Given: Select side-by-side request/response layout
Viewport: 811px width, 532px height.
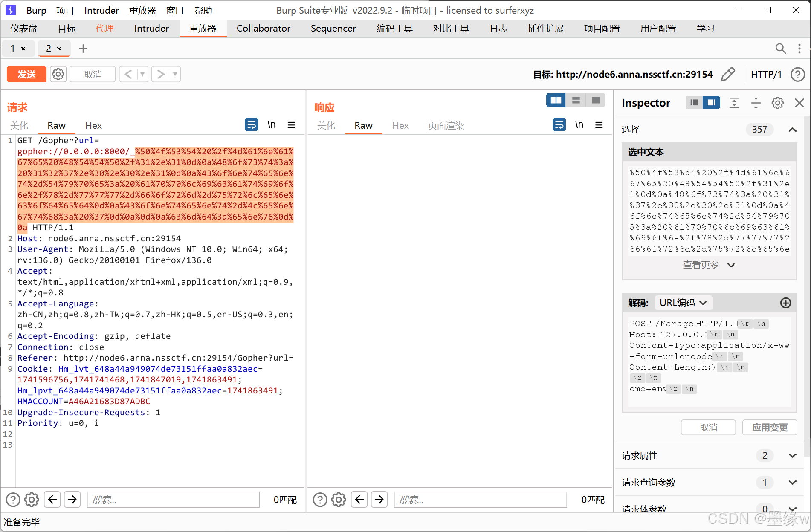Looking at the screenshot, I should pyautogui.click(x=556, y=100).
